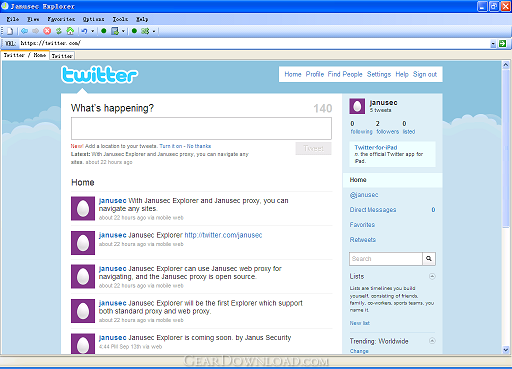Click Twitter for iPad promo link

pyautogui.click(x=376, y=147)
